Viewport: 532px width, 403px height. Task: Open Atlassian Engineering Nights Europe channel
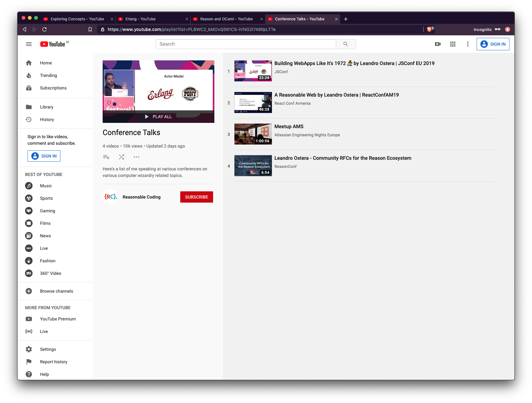click(307, 135)
